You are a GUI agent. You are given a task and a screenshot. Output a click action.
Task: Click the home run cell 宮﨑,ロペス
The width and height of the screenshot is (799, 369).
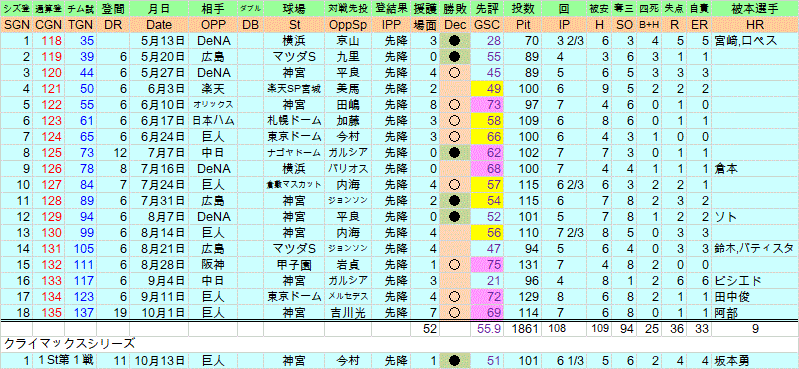click(746, 42)
